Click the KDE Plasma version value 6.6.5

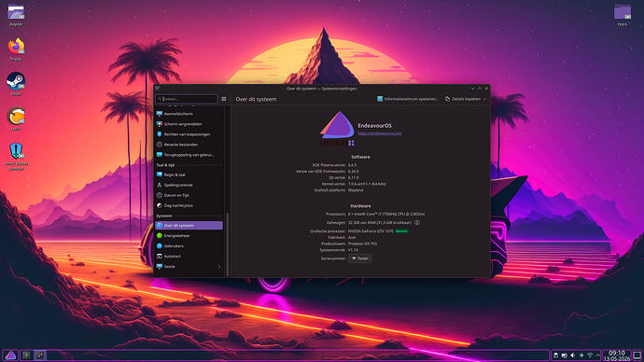coord(353,165)
